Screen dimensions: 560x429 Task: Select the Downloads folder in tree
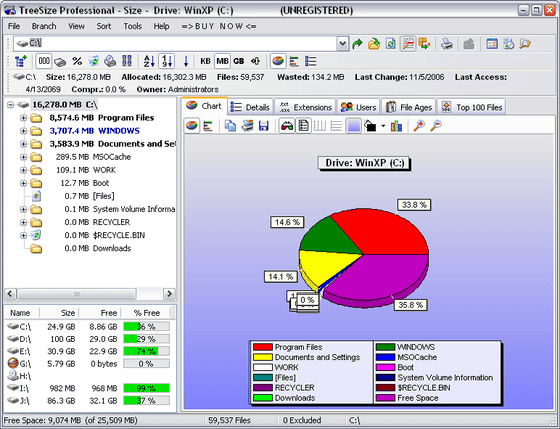pyautogui.click(x=112, y=248)
